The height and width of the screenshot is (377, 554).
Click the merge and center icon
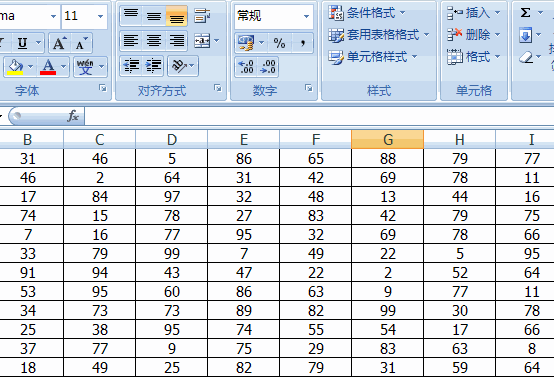click(202, 41)
